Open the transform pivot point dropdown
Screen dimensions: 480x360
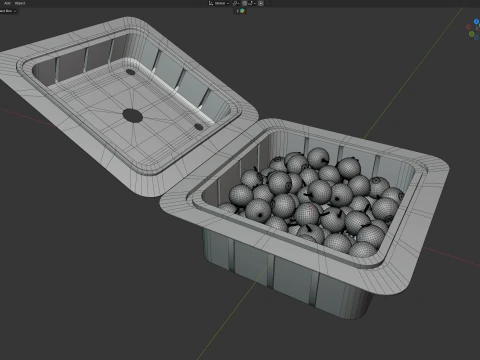236,3
